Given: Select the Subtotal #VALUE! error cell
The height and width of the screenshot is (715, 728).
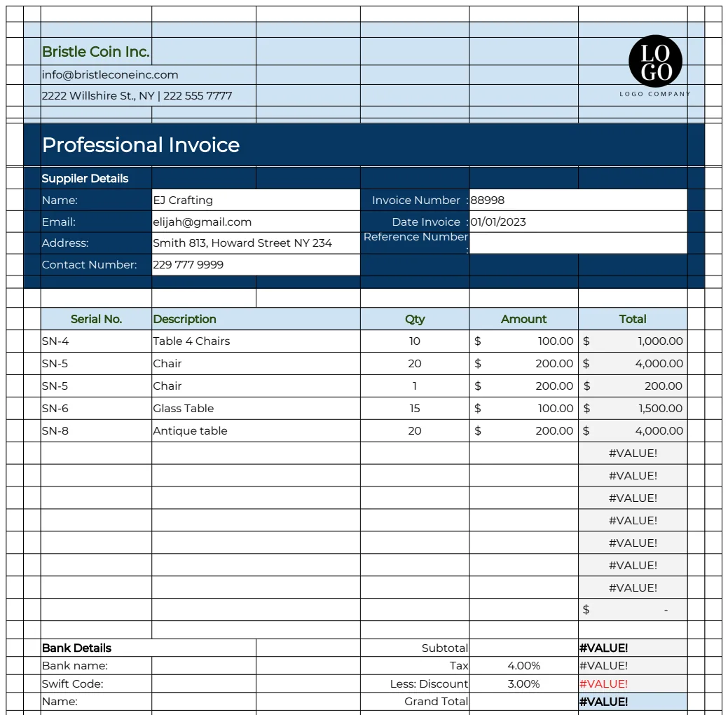Looking at the screenshot, I should [x=633, y=648].
